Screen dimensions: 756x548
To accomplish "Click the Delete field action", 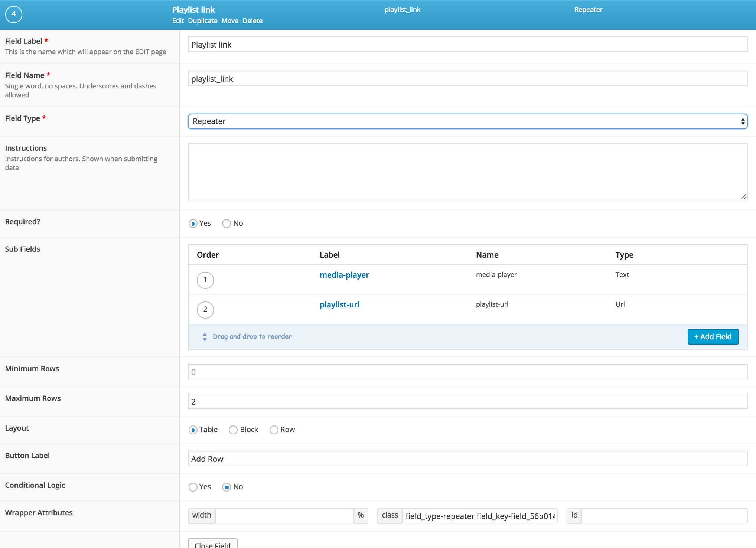I will point(252,21).
